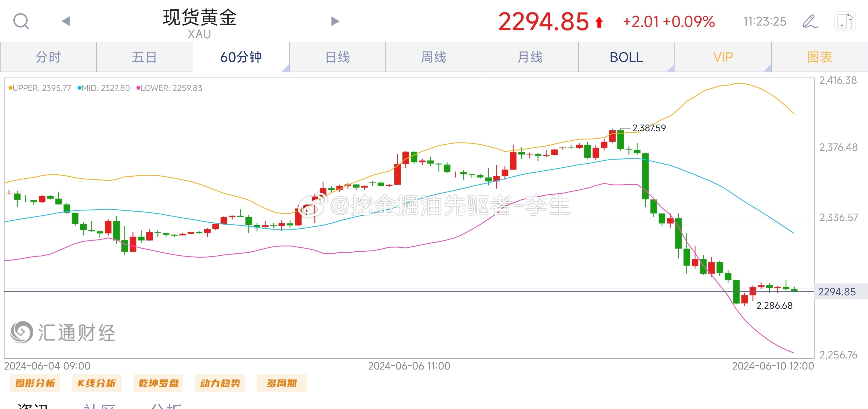Click the 现货黄金 title
The image size is (868, 409).
coord(200,18)
